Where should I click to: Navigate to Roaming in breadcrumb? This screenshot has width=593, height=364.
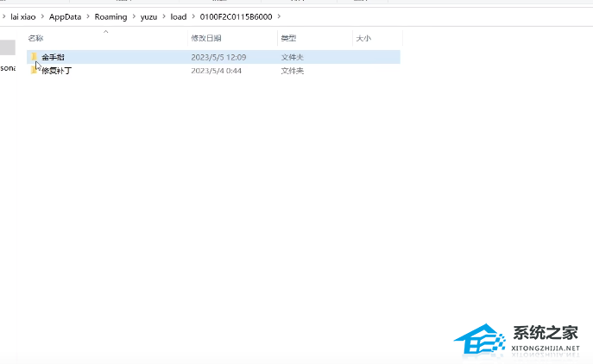click(x=110, y=16)
